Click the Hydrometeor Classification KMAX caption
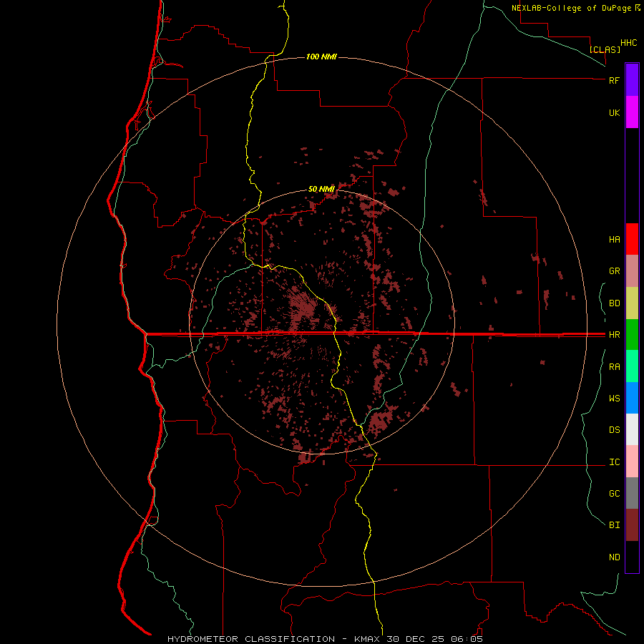Viewport: 644px width, 644px height. pyautogui.click(x=325, y=639)
